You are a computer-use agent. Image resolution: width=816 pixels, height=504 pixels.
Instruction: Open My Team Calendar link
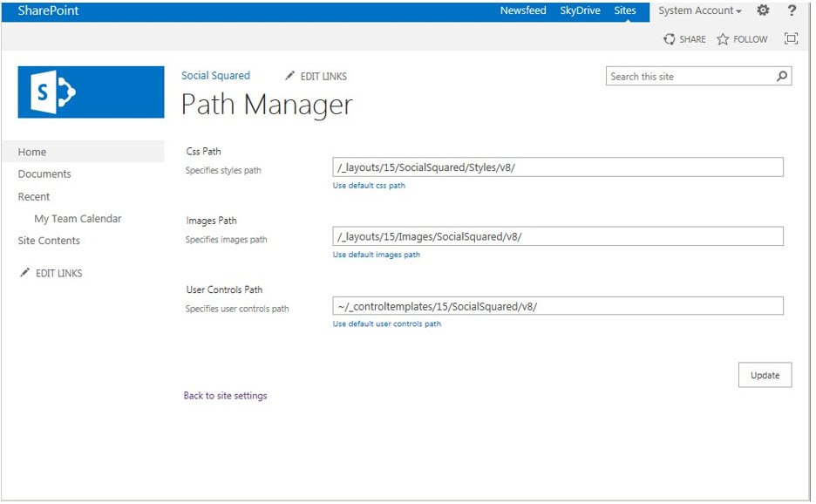[78, 219]
